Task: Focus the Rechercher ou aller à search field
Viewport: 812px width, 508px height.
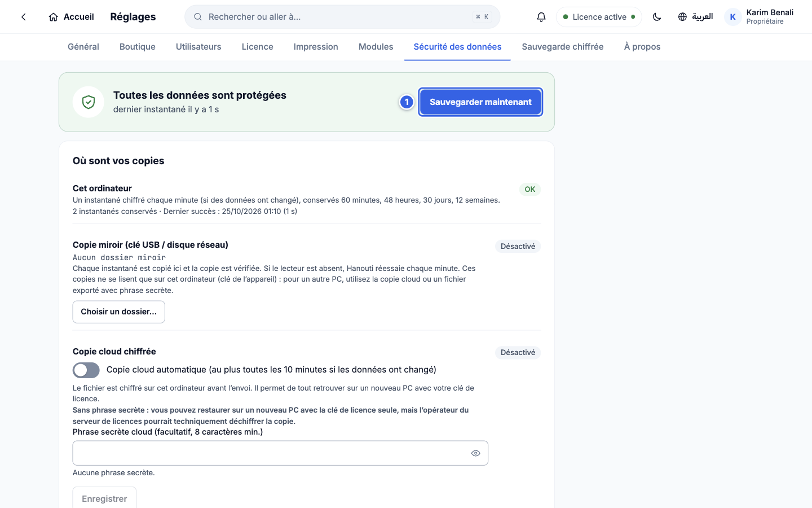Action: pyautogui.click(x=342, y=17)
